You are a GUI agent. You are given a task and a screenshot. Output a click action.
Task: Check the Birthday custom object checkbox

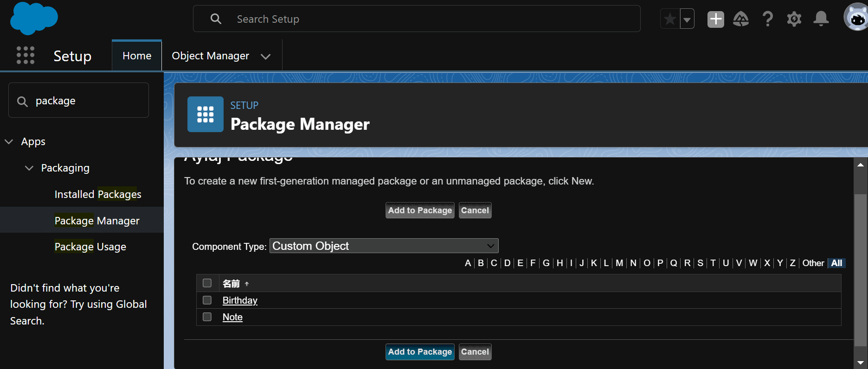click(x=207, y=300)
